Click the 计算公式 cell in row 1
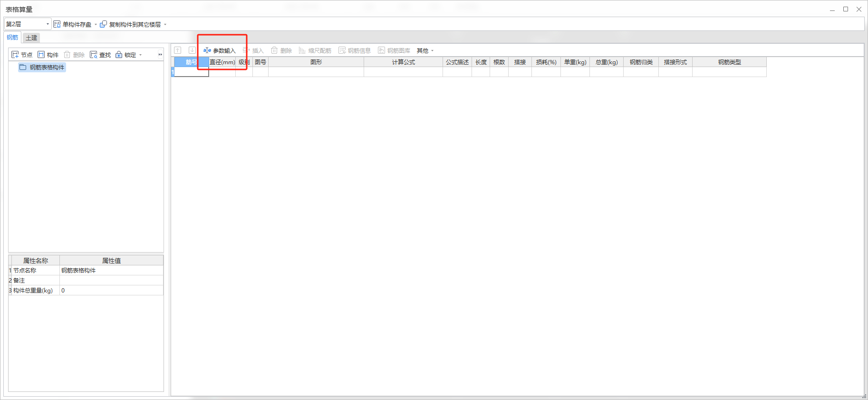 pyautogui.click(x=404, y=72)
